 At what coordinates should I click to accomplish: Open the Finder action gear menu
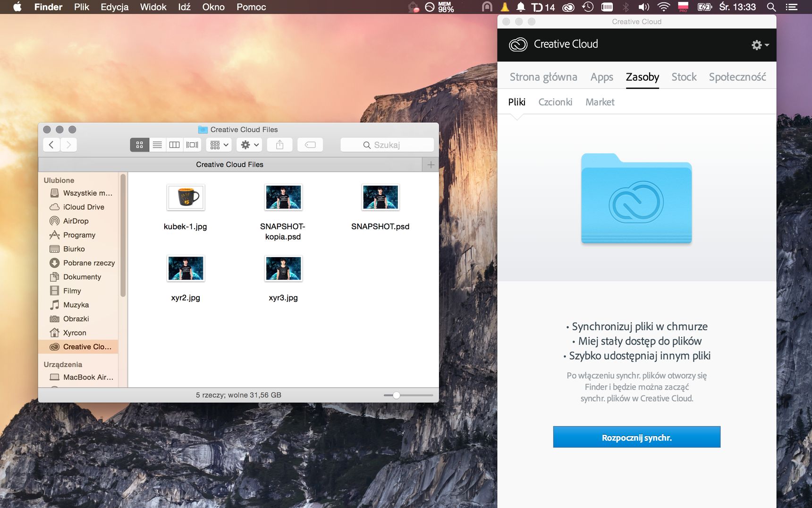(x=249, y=145)
